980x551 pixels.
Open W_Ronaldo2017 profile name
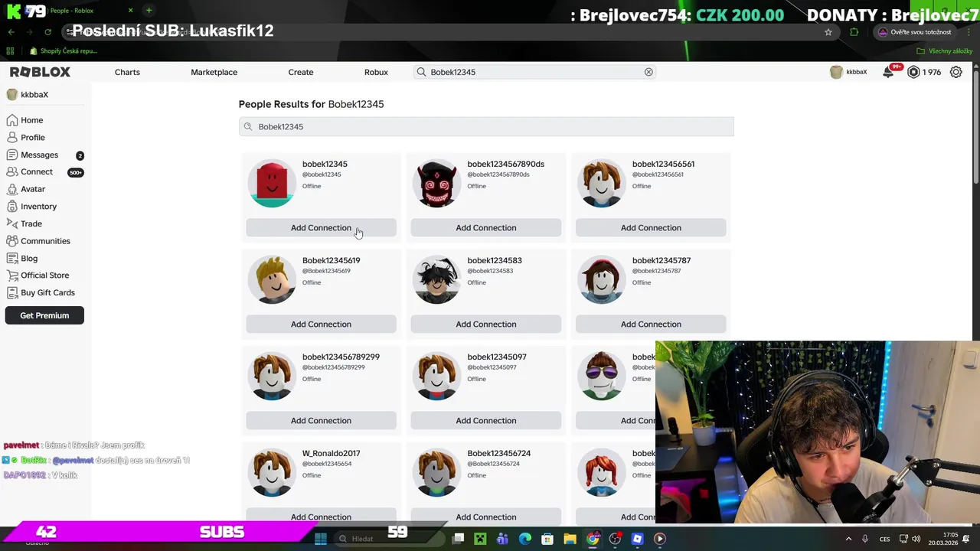point(331,453)
